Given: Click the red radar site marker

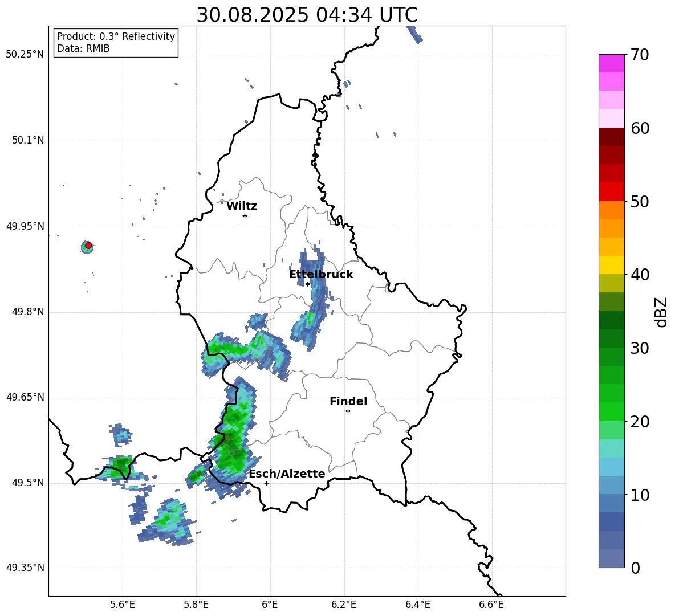Looking at the screenshot, I should click(88, 246).
